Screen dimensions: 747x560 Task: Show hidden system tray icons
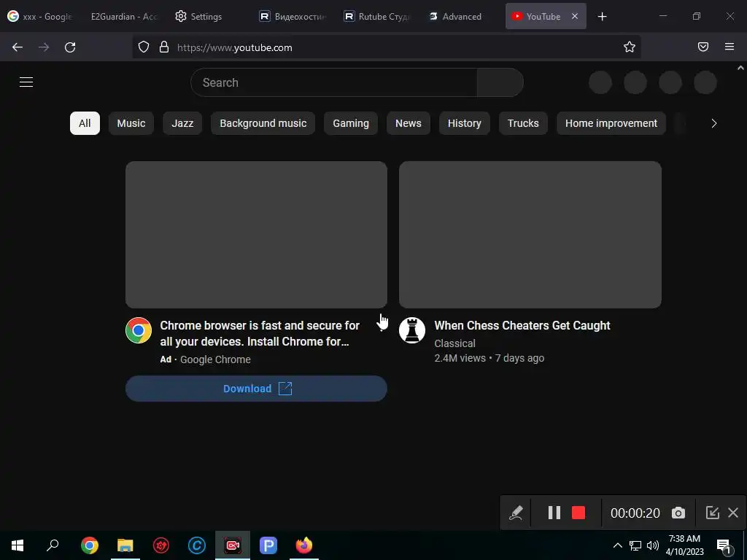tap(617, 545)
